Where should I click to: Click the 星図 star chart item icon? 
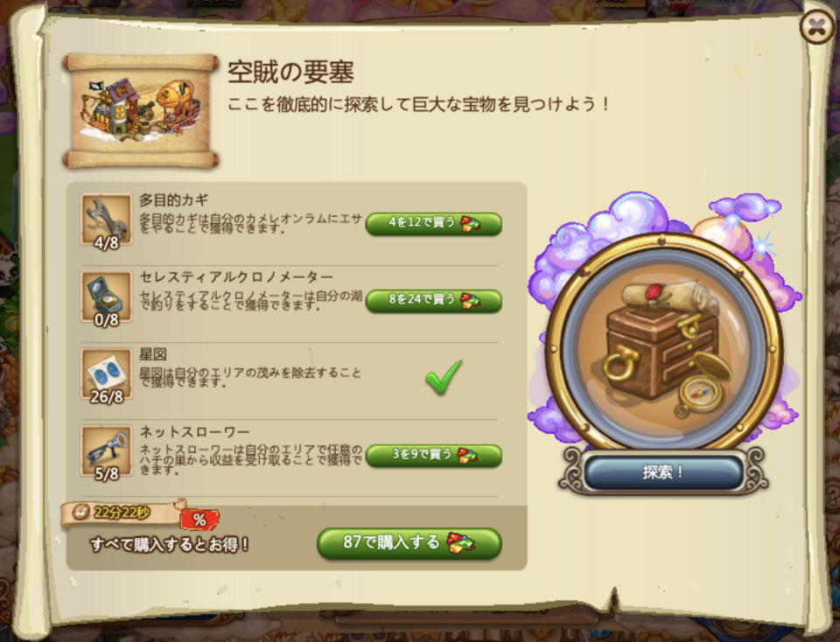click(x=106, y=373)
